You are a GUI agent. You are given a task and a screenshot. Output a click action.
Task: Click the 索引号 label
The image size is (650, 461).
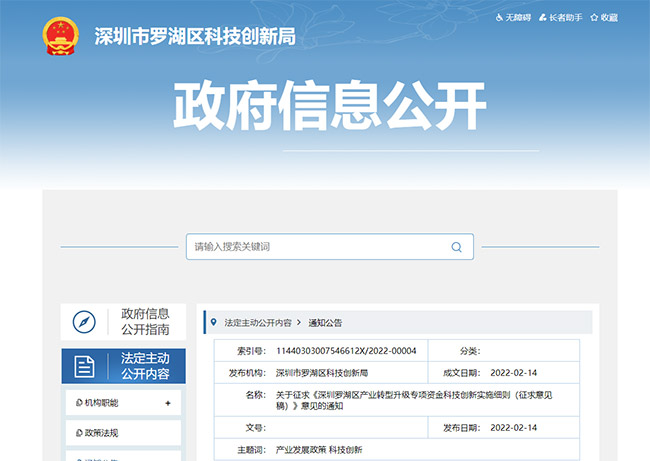251,351
